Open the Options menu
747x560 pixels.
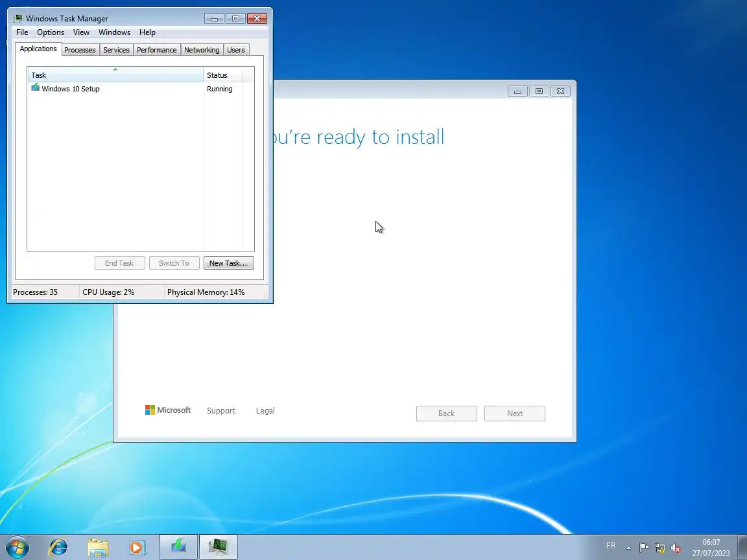(51, 32)
